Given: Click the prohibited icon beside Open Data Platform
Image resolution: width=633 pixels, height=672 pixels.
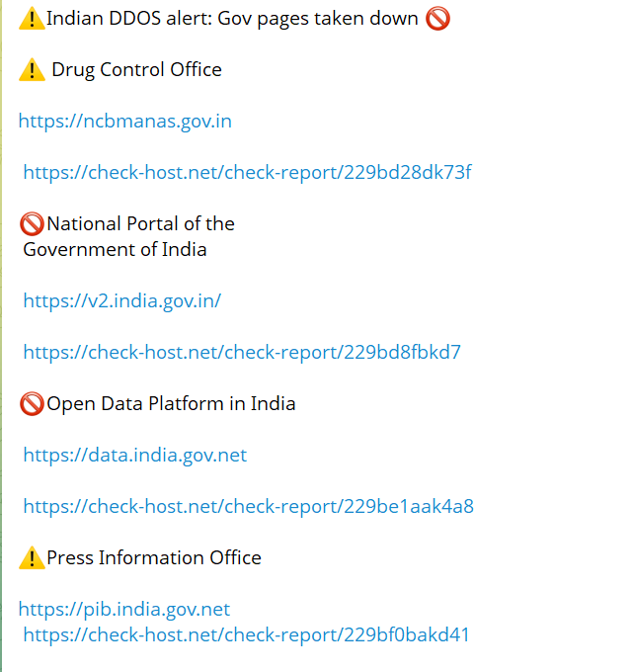Looking at the screenshot, I should [x=32, y=404].
